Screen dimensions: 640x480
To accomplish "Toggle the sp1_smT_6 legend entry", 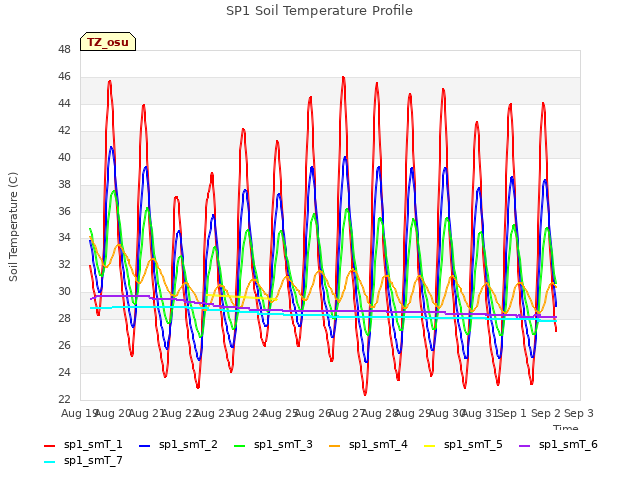I will coord(558,445).
